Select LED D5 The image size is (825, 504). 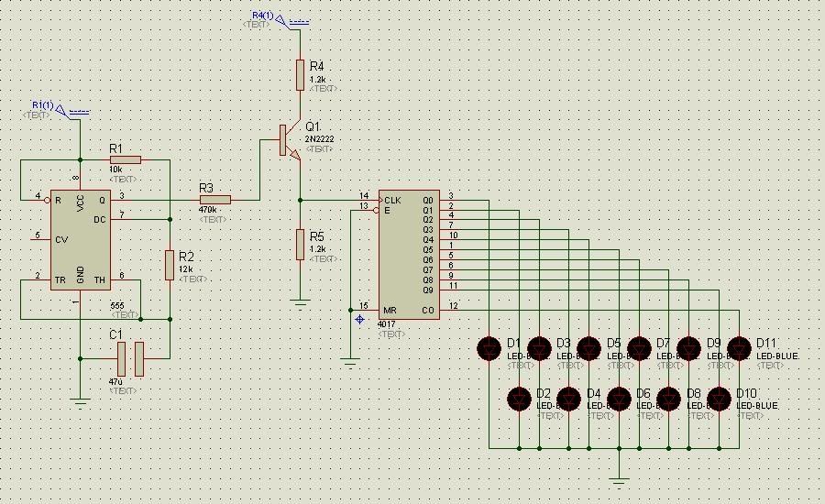pos(589,348)
